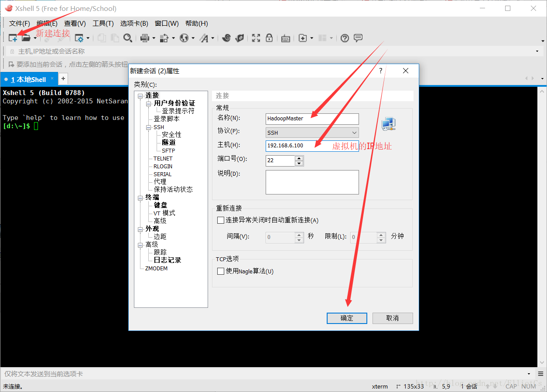Open the 窗口(W) menu
Image resolution: width=547 pixels, height=392 pixels.
[x=167, y=24]
